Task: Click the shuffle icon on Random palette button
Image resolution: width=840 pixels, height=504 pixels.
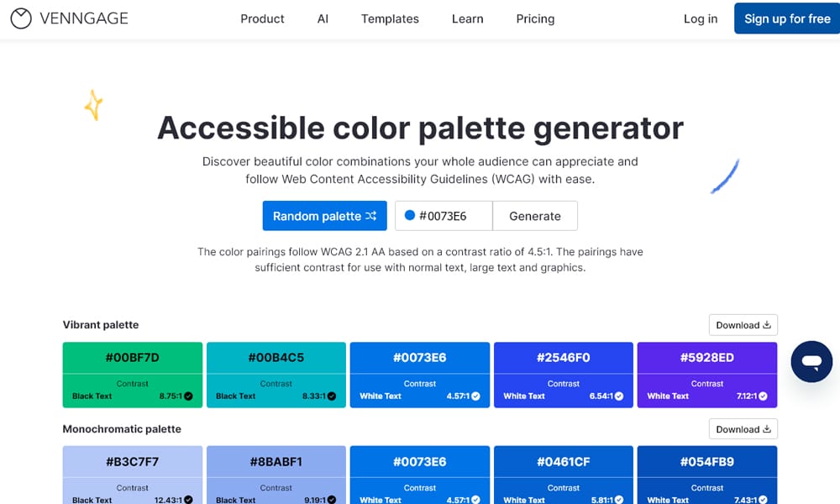Action: tap(370, 216)
